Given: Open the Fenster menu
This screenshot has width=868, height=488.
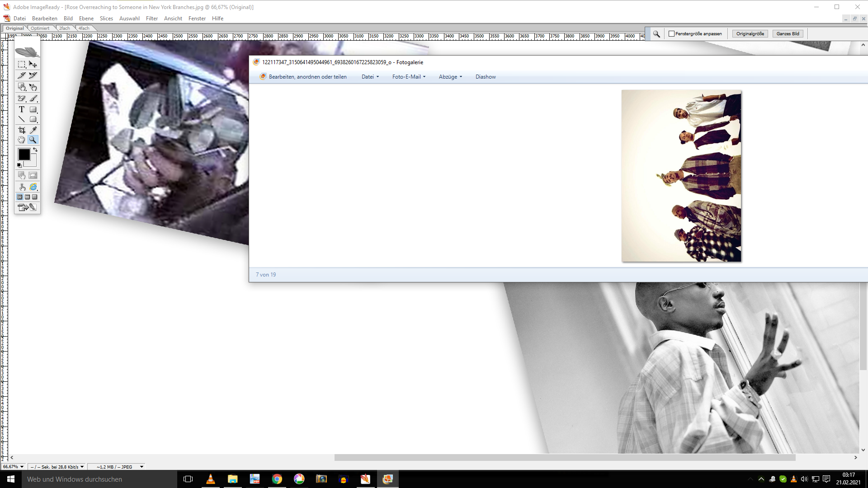Looking at the screenshot, I should coord(197,19).
